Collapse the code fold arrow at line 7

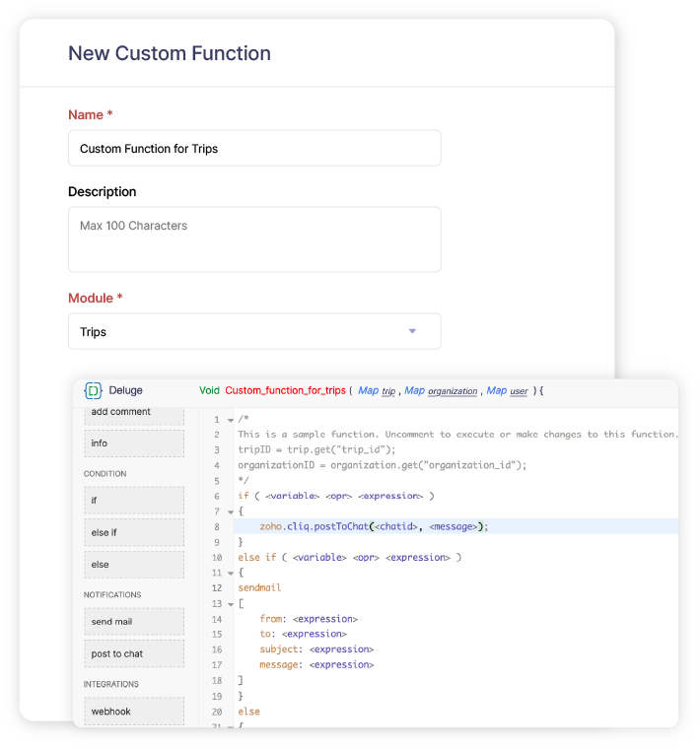pos(231,512)
